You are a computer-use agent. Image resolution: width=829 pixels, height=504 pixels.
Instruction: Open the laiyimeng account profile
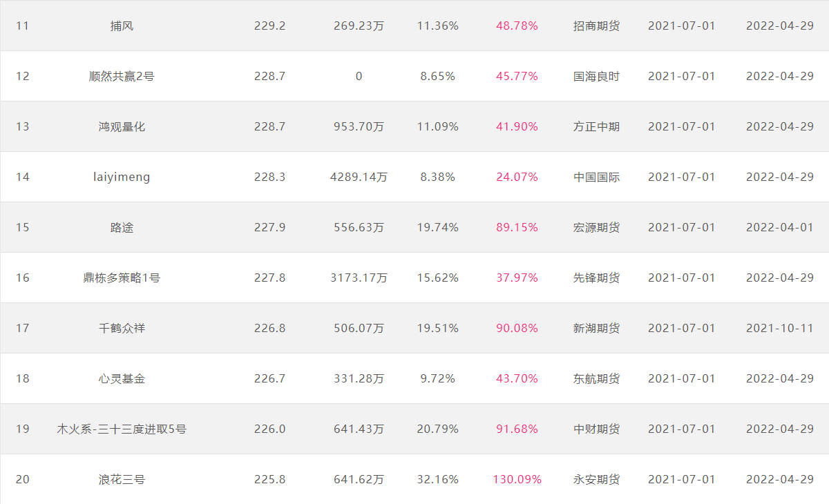coord(122,177)
